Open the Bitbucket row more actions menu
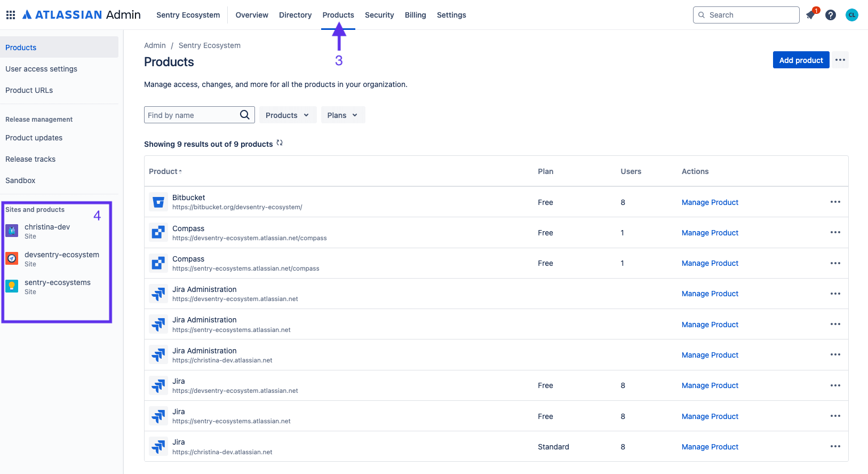The width and height of the screenshot is (868, 474). 835,202
